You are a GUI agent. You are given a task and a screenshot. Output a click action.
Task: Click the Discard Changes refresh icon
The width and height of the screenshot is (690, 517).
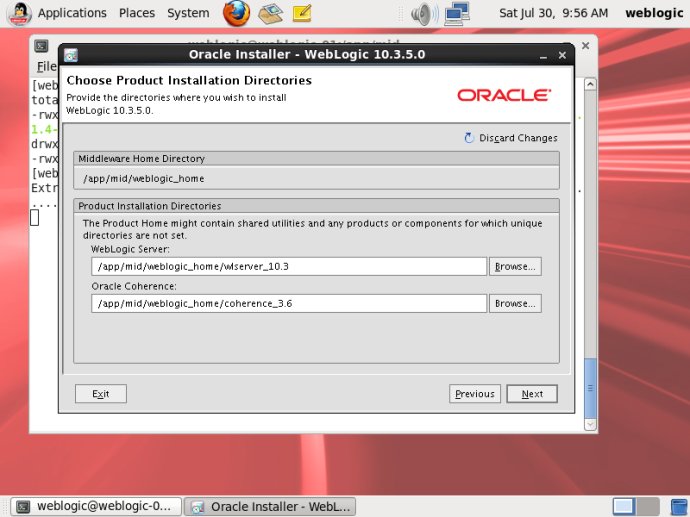coord(469,138)
